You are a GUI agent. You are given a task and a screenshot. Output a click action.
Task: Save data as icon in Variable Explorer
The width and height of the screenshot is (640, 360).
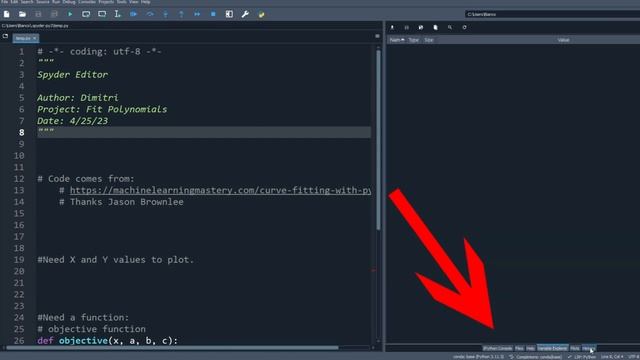421,27
